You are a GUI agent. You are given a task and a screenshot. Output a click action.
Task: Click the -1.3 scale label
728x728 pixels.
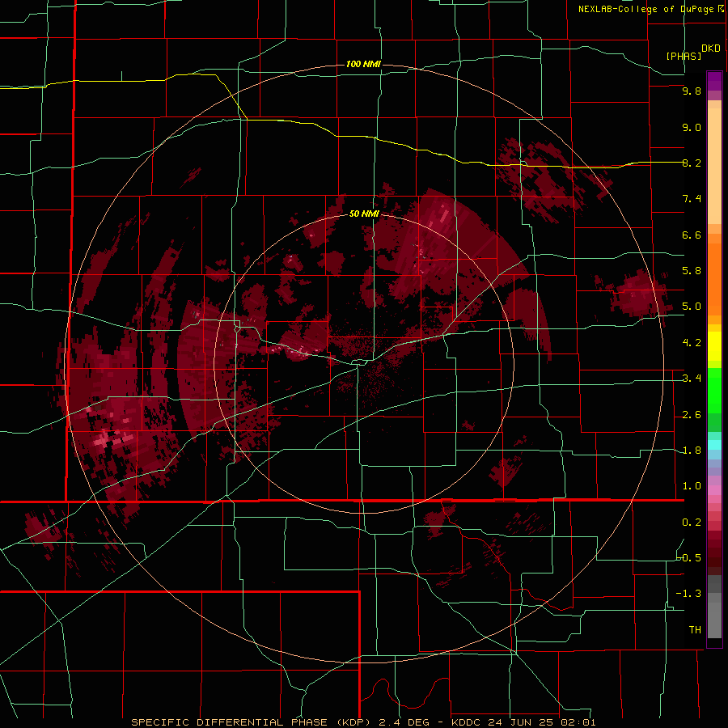point(689,594)
